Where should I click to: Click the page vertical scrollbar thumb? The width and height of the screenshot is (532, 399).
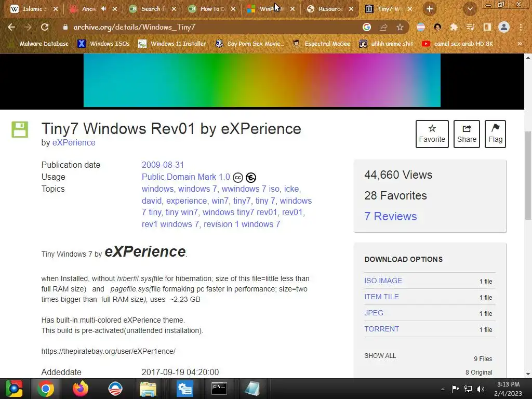coord(528,175)
